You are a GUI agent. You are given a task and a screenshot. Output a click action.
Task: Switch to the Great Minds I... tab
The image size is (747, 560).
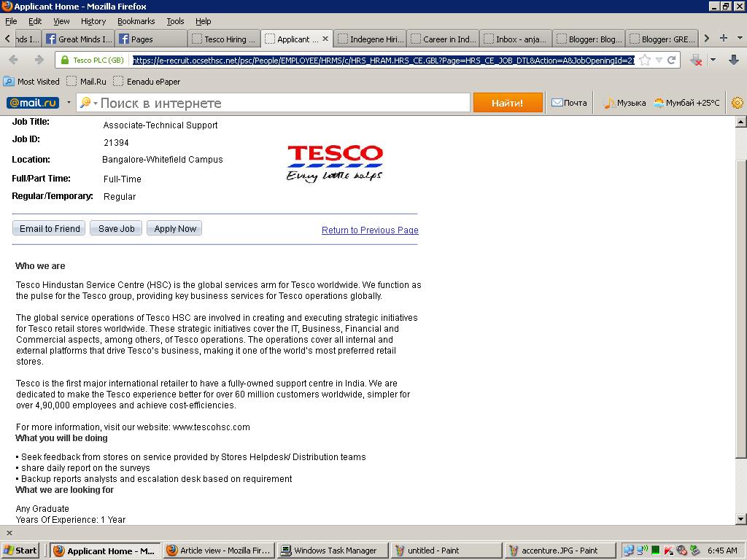pyautogui.click(x=79, y=39)
